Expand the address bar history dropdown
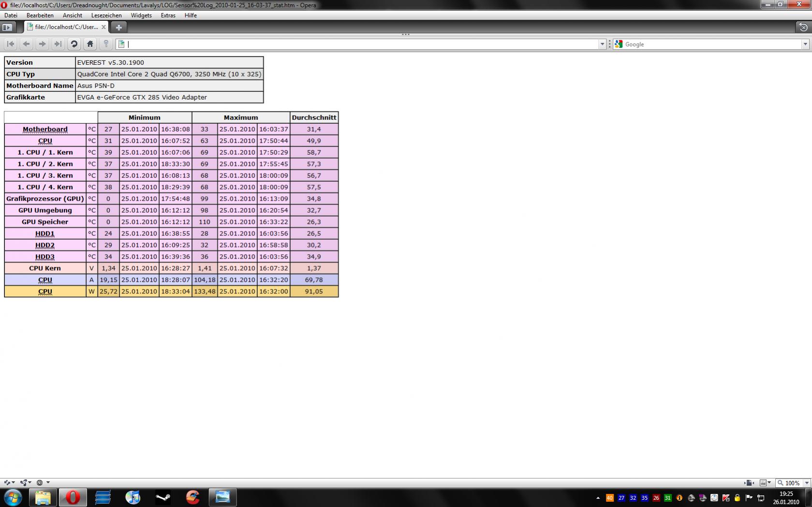This screenshot has width=812, height=507. (602, 44)
